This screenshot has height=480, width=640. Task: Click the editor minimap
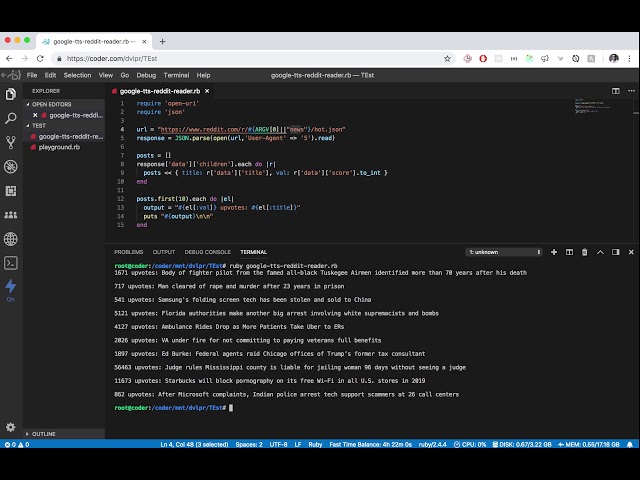[x=592, y=106]
